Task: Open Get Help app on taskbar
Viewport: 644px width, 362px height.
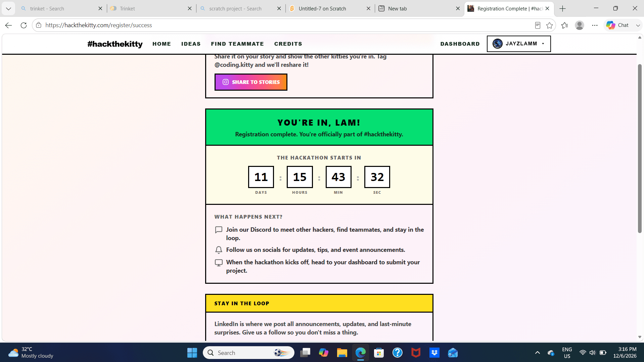Action: coord(398,353)
